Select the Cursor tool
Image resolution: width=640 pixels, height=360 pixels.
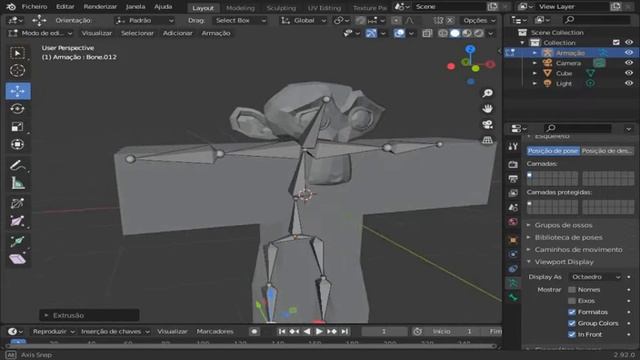click(x=18, y=71)
